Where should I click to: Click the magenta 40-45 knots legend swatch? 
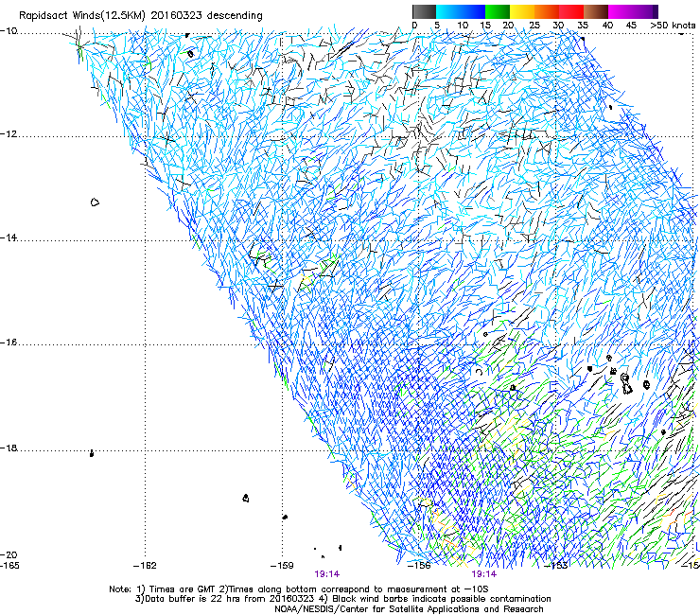pyautogui.click(x=621, y=11)
